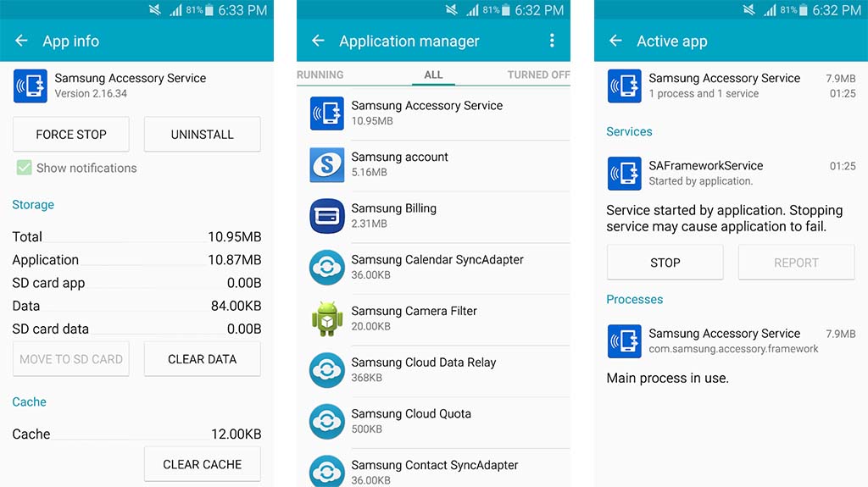Tap the Samsung Camera Filter Android icon

[x=326, y=318]
